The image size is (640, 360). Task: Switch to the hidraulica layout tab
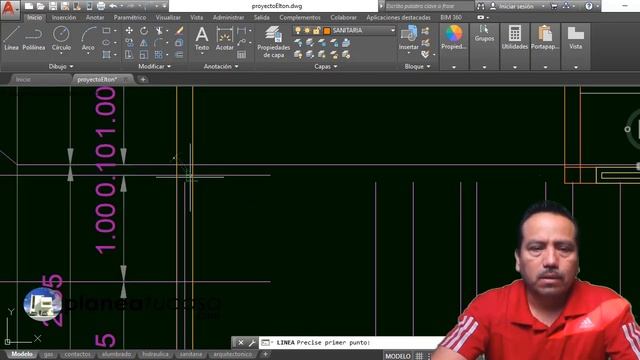(x=155, y=354)
